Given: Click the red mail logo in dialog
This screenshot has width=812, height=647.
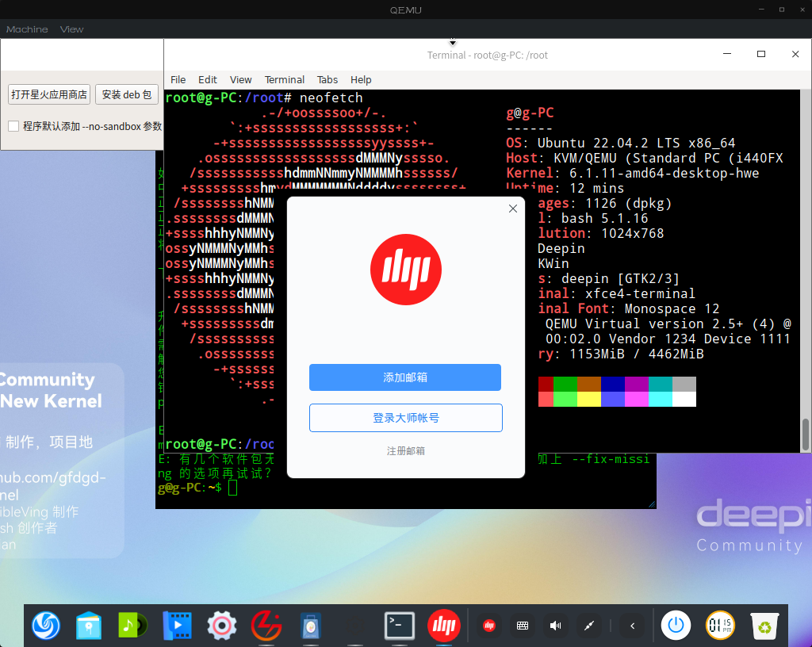Looking at the screenshot, I should point(406,269).
